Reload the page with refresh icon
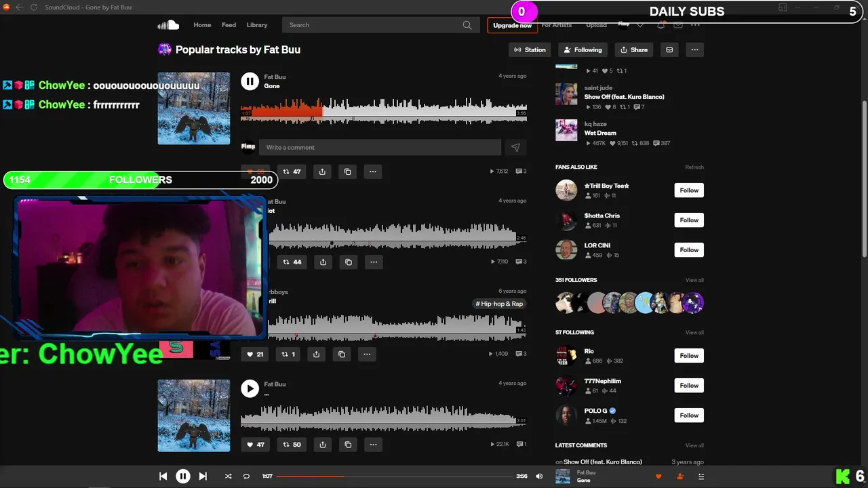The height and width of the screenshot is (488, 868). [x=34, y=7]
